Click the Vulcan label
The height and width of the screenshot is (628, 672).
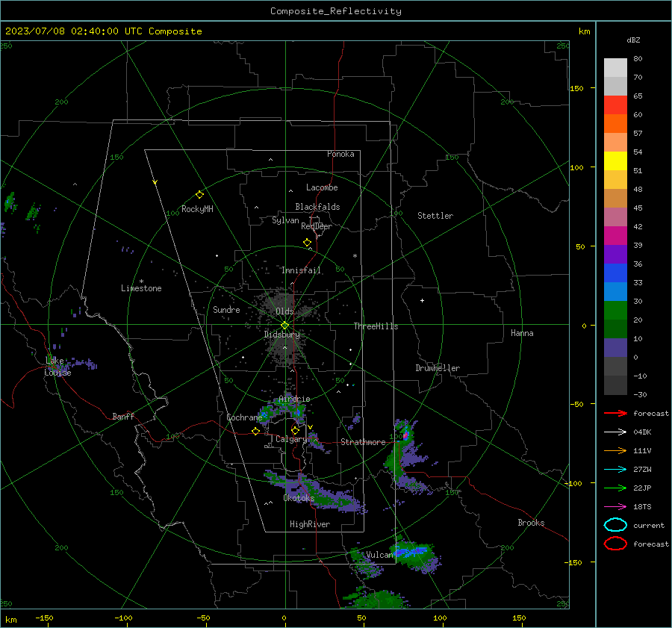pos(379,555)
